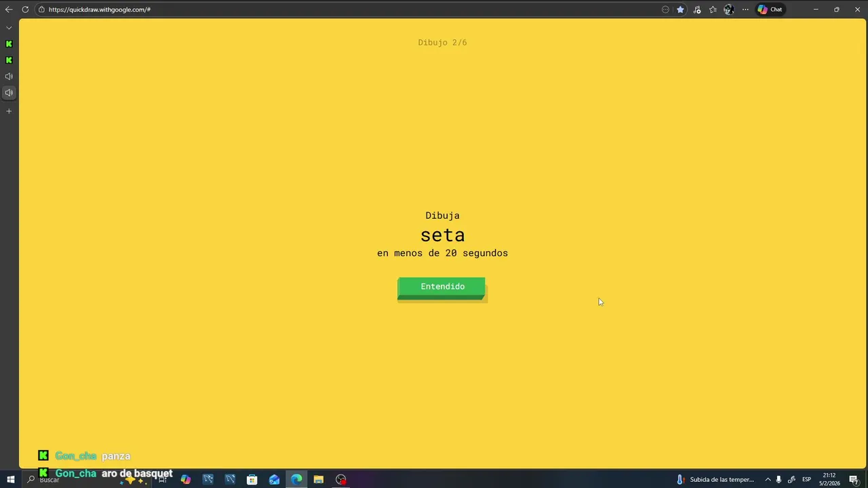Image resolution: width=868 pixels, height=488 pixels.
Task: Open the weather temperature widget
Action: pos(715,480)
